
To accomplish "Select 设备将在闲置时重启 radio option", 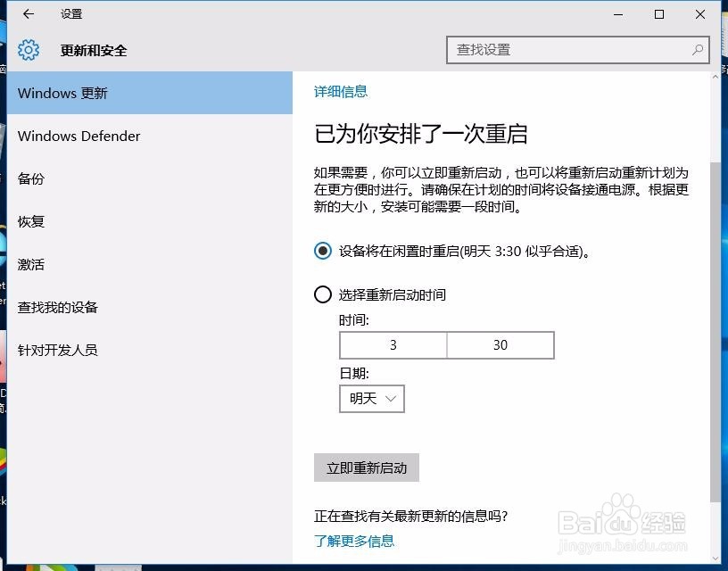I will 323,251.
